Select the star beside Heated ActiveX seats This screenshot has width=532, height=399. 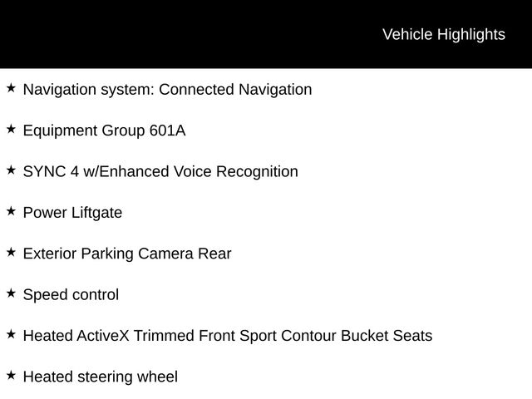[x=11, y=334]
